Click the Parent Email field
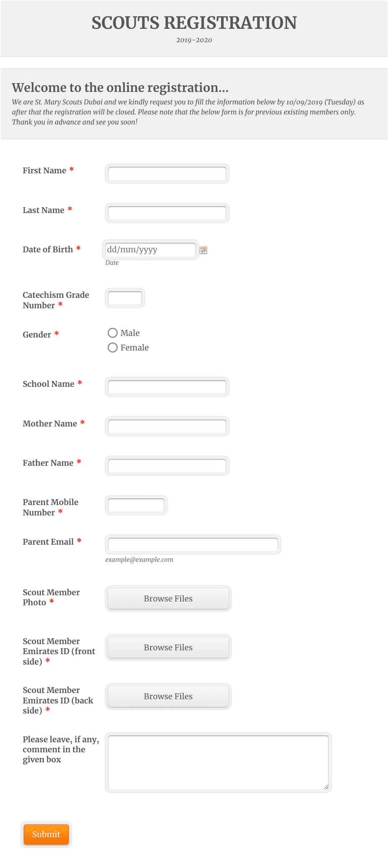The width and height of the screenshot is (388, 868). pos(193,544)
